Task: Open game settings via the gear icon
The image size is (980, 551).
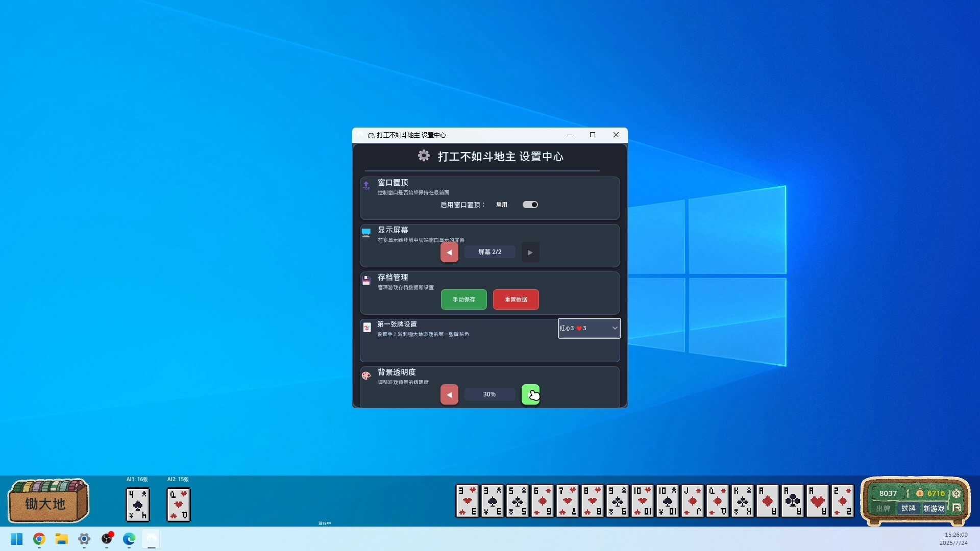Action: [957, 493]
